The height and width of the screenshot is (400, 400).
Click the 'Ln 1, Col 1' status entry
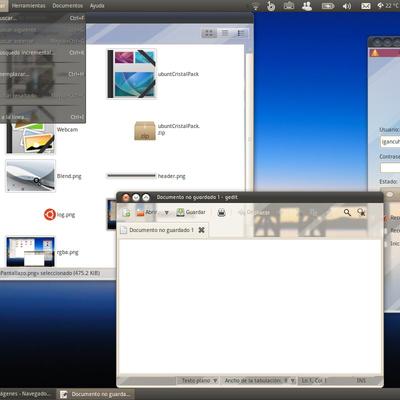pyautogui.click(x=314, y=380)
